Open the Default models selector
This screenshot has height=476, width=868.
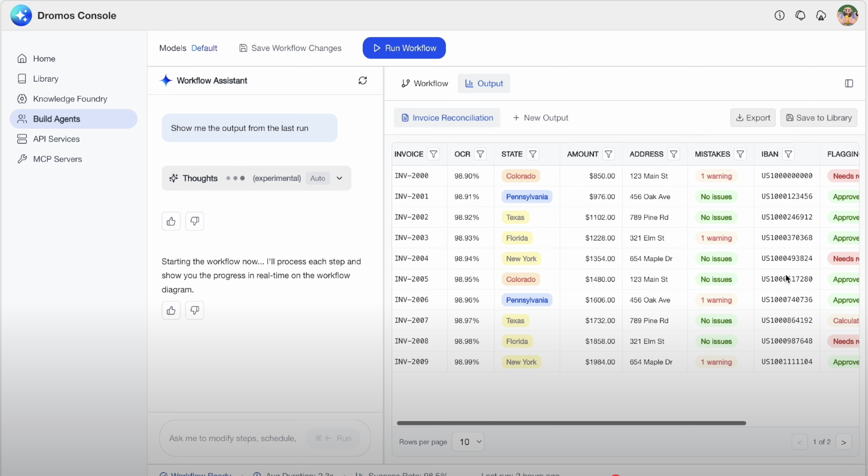click(204, 48)
